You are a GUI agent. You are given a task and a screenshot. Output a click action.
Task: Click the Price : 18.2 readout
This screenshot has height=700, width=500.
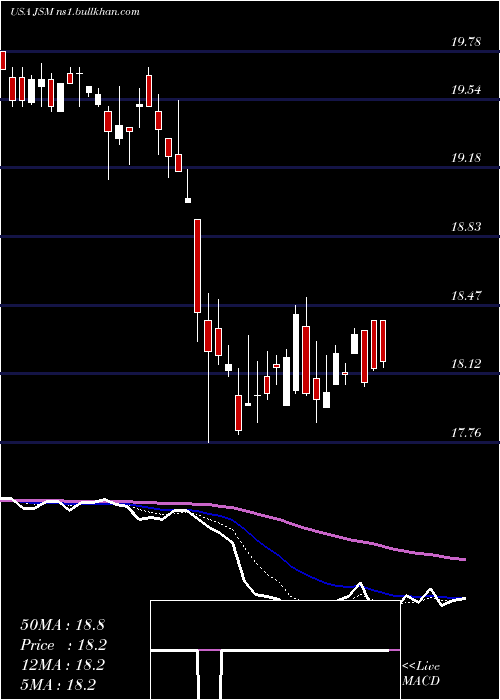point(63,645)
